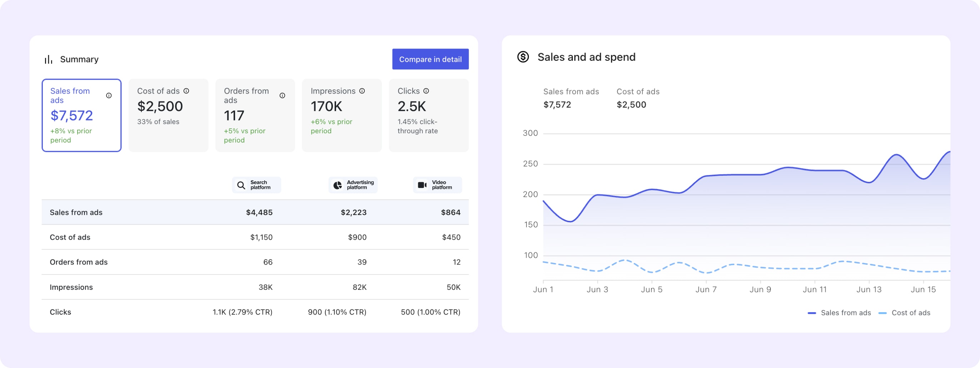Image resolution: width=980 pixels, height=368 pixels.
Task: Click the Clicks card info icon
Action: point(426,91)
